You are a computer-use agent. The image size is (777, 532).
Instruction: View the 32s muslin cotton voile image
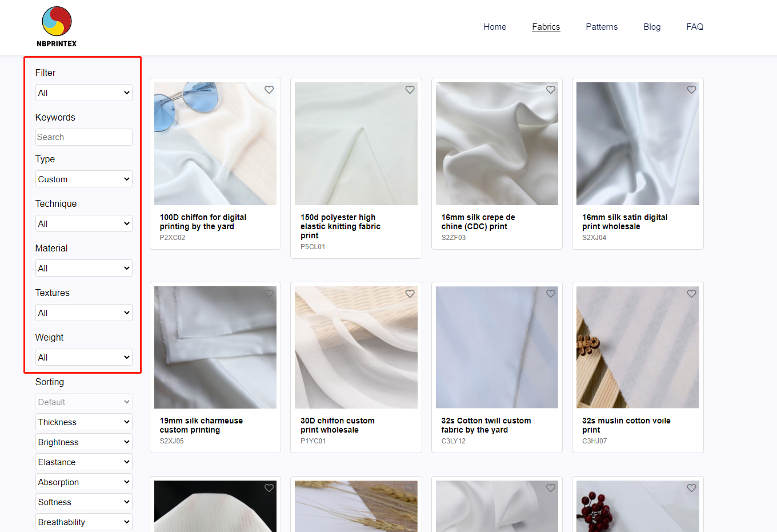tap(638, 347)
